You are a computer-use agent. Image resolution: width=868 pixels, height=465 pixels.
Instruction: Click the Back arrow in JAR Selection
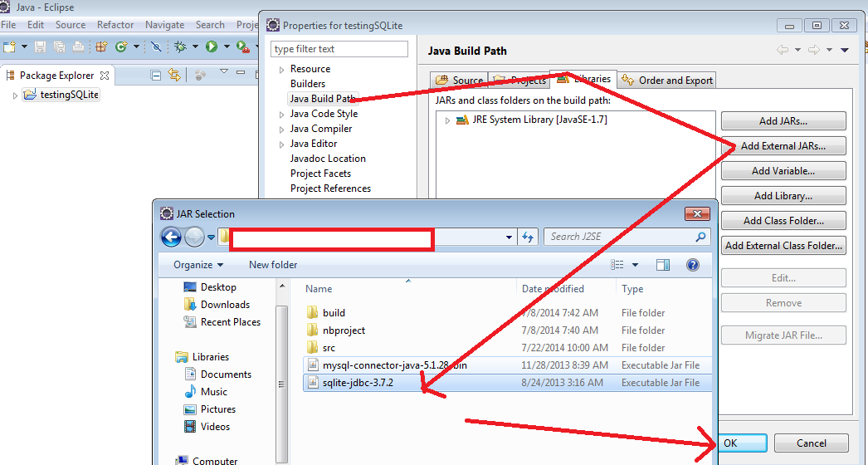[171, 237]
